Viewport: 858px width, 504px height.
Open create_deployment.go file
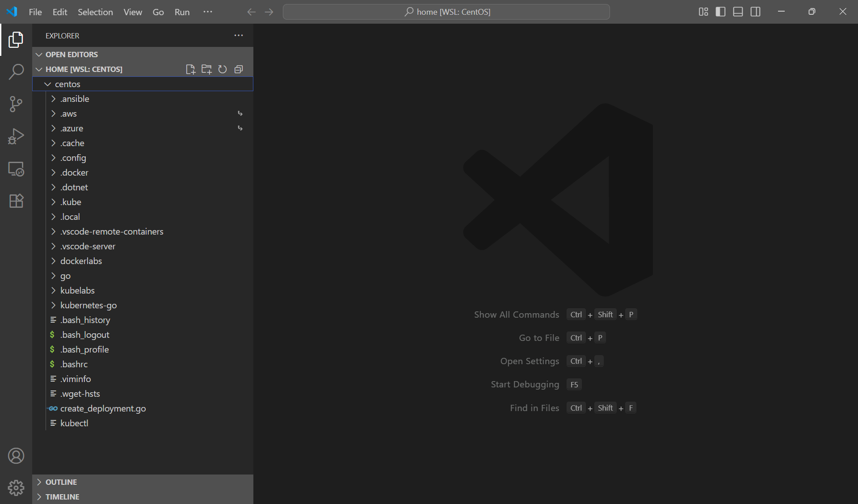pos(143,408)
